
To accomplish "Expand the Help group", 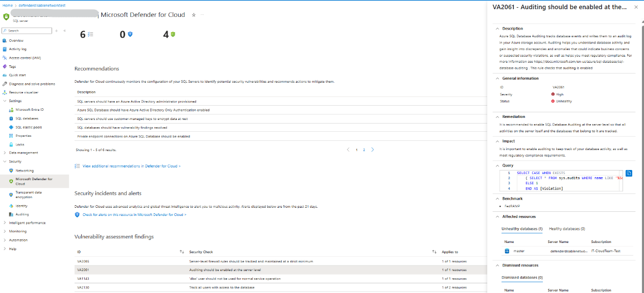I will (5, 249).
